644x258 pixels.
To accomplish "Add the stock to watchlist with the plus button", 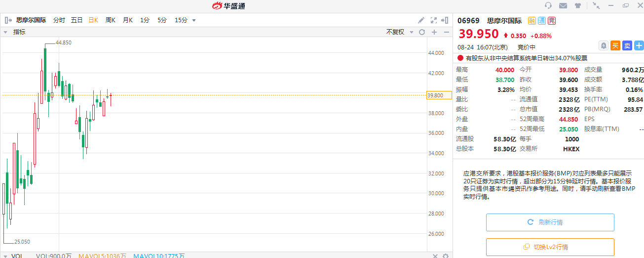I will pos(639,45).
